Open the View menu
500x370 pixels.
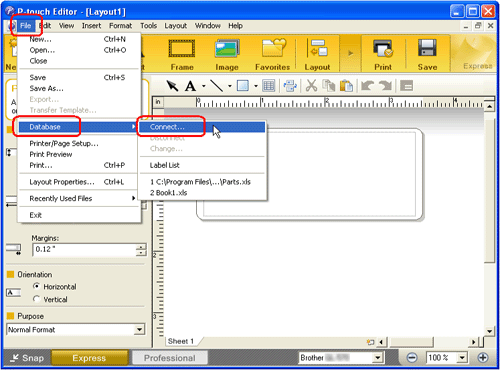(x=66, y=26)
